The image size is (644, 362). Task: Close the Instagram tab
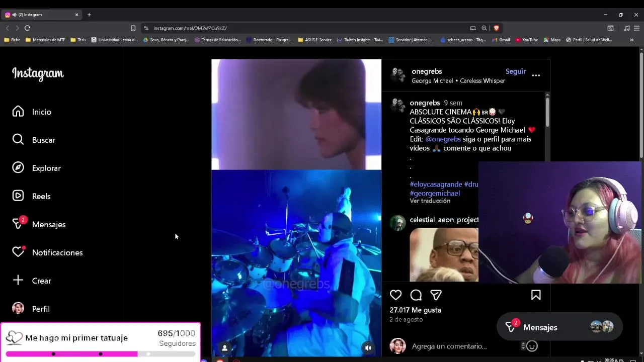point(76,15)
